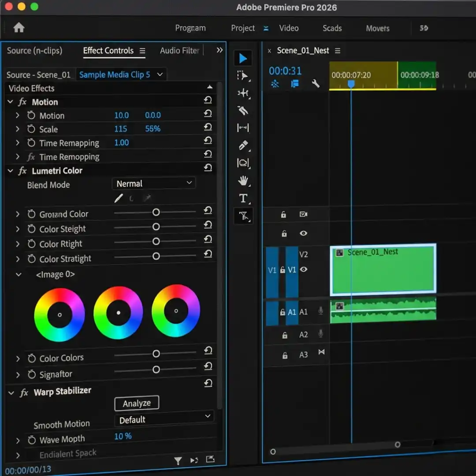Open timeline wrench settings
The width and height of the screenshot is (476, 476).
coord(316,83)
